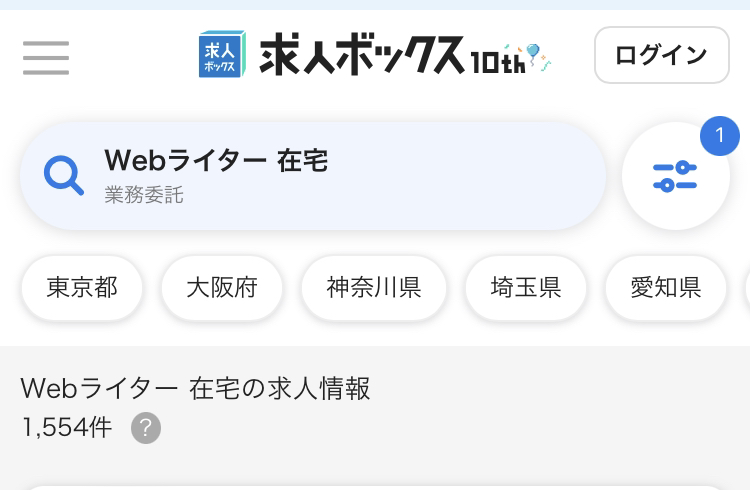Click the 業務委託 condition subtext
The image size is (750, 490).
pyautogui.click(x=144, y=195)
